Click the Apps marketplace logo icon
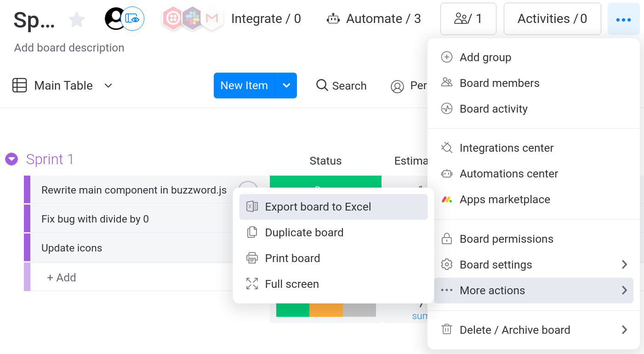 coord(447,199)
